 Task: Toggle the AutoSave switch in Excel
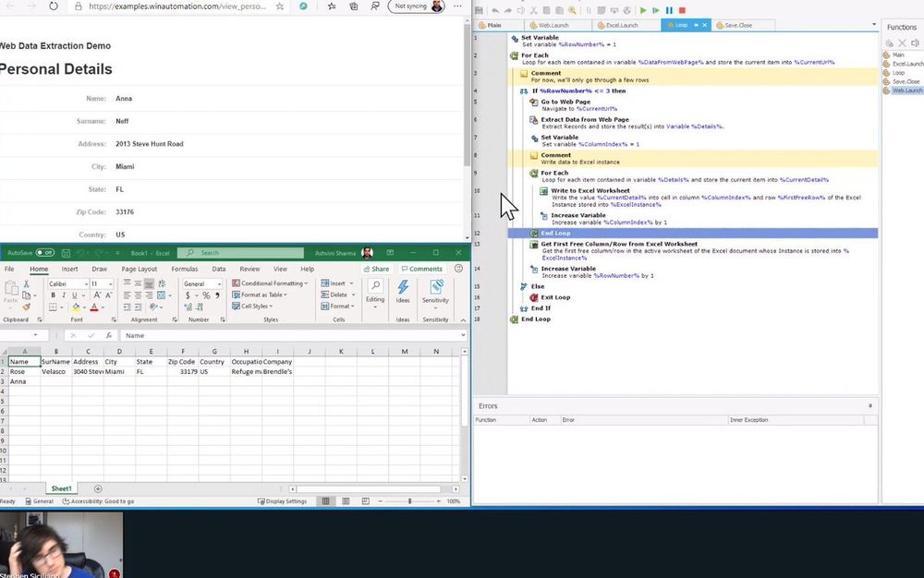44,253
